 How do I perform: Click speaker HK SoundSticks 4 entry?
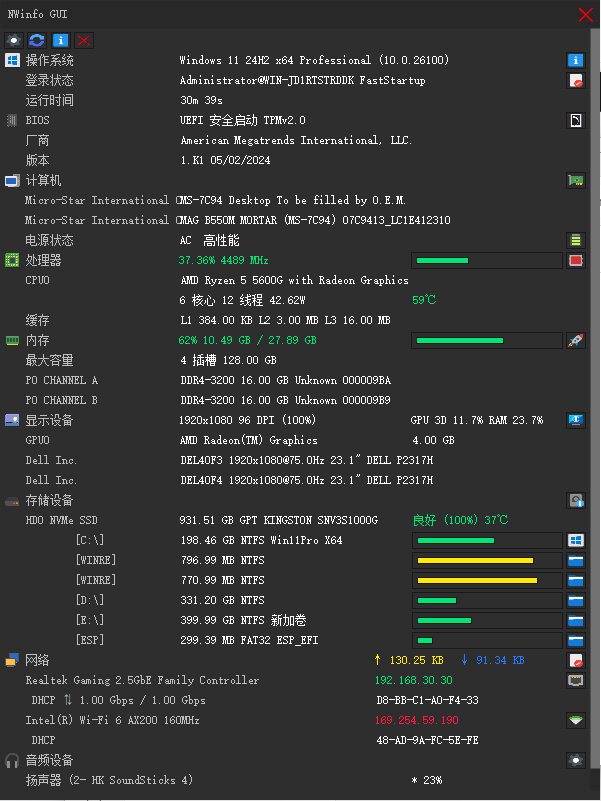[x=109, y=780]
